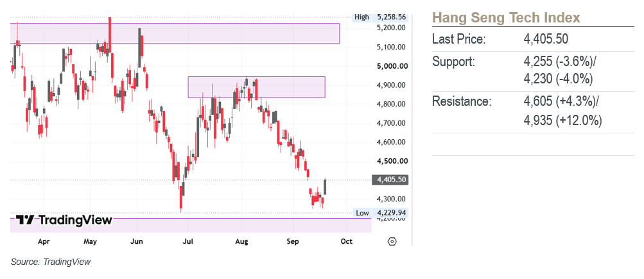Click the Last Price label
Screen dimensions: 644x279
pyautogui.click(x=459, y=39)
